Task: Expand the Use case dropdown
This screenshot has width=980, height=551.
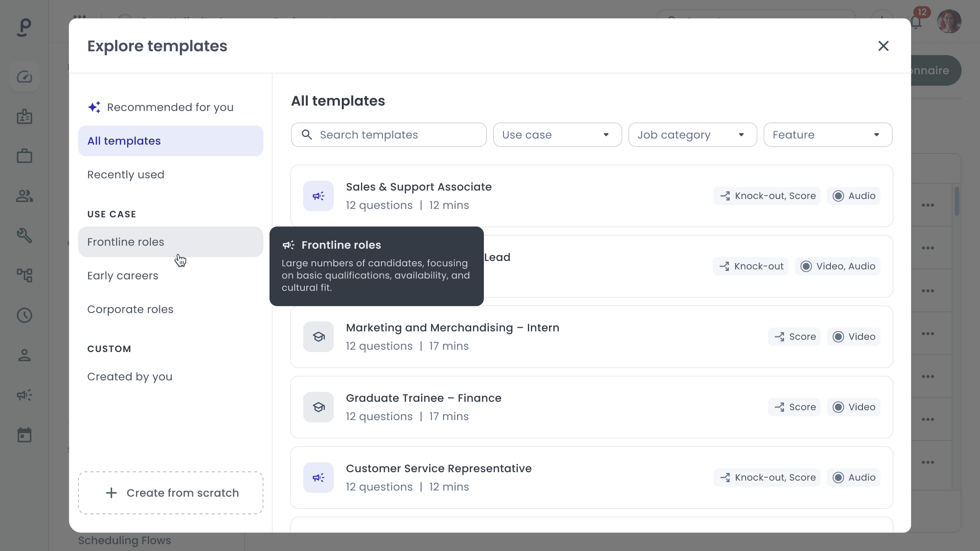Action: click(x=557, y=135)
